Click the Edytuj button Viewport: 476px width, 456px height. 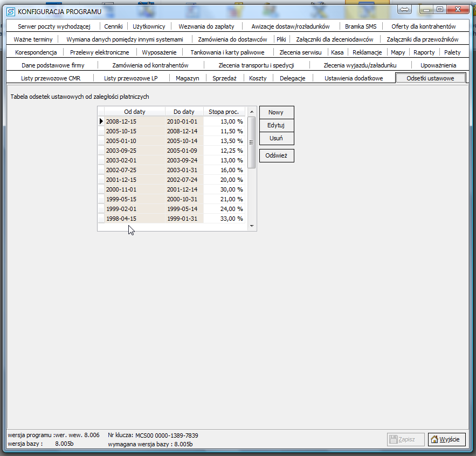(277, 126)
